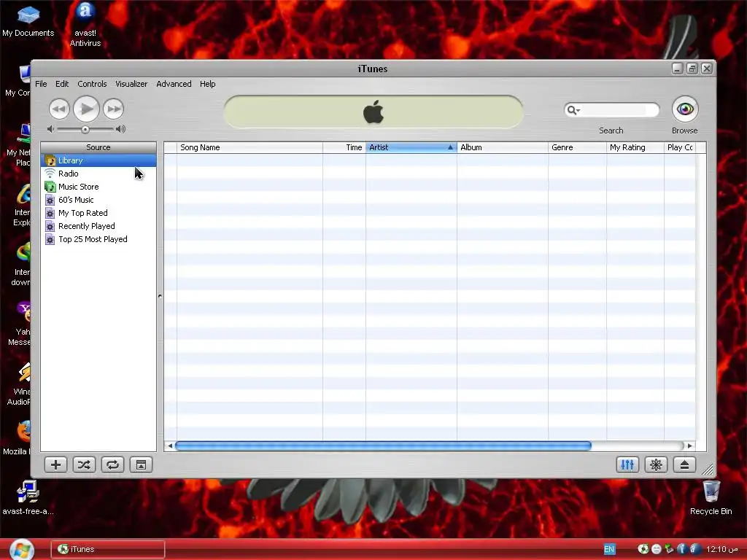Click the Library music note icon
Viewport: 747px width, 560px height.
pos(50,161)
